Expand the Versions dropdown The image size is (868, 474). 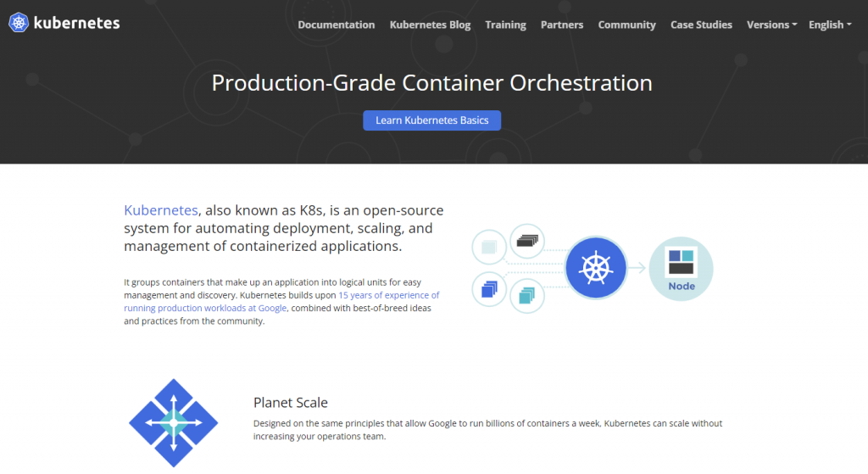tap(771, 25)
